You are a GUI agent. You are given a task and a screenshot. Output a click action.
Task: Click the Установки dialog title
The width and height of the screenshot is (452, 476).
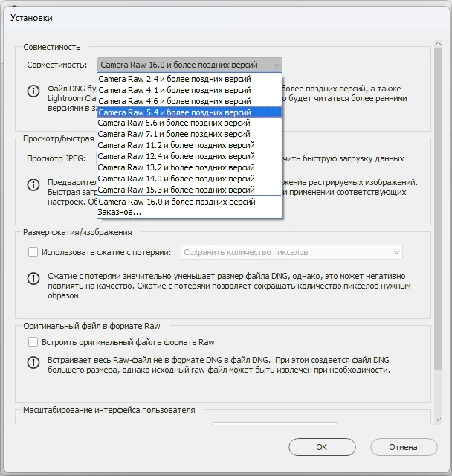point(31,18)
